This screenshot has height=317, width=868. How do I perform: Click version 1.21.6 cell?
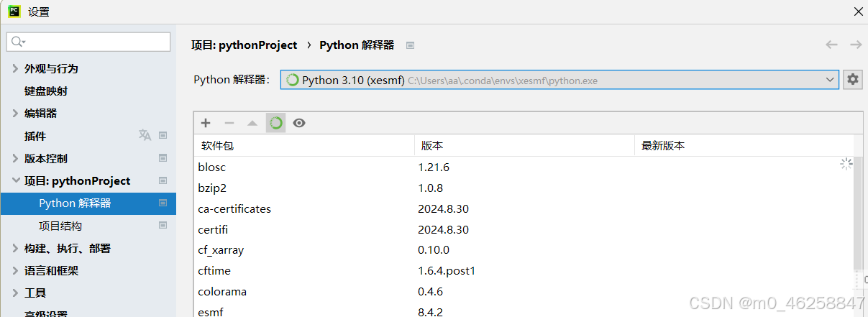(x=434, y=167)
